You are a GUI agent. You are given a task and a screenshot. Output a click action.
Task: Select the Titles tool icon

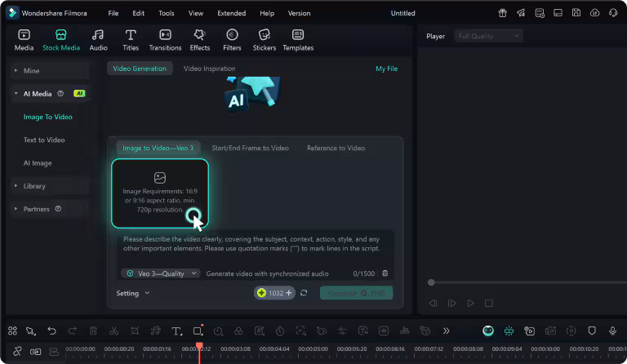coord(131,39)
